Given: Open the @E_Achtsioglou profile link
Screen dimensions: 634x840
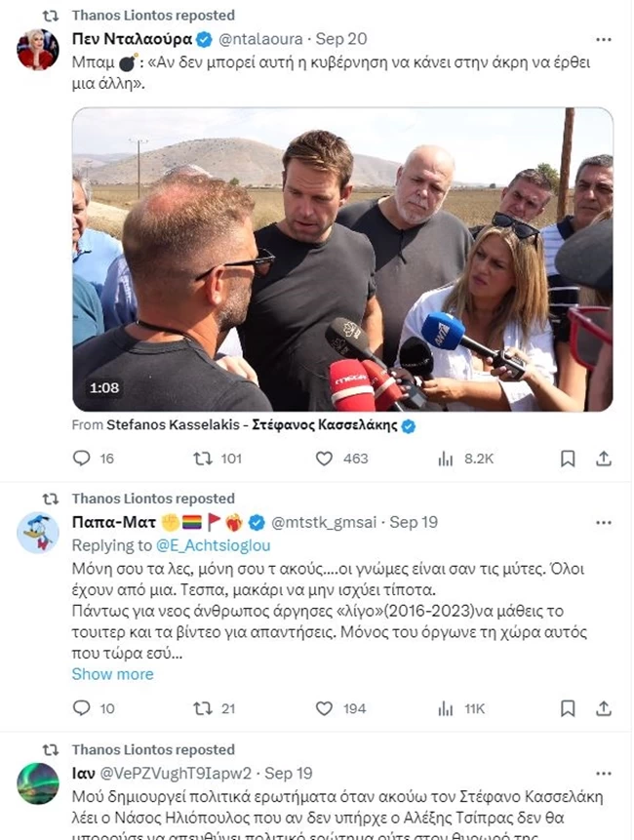Looking at the screenshot, I should click(x=213, y=545).
